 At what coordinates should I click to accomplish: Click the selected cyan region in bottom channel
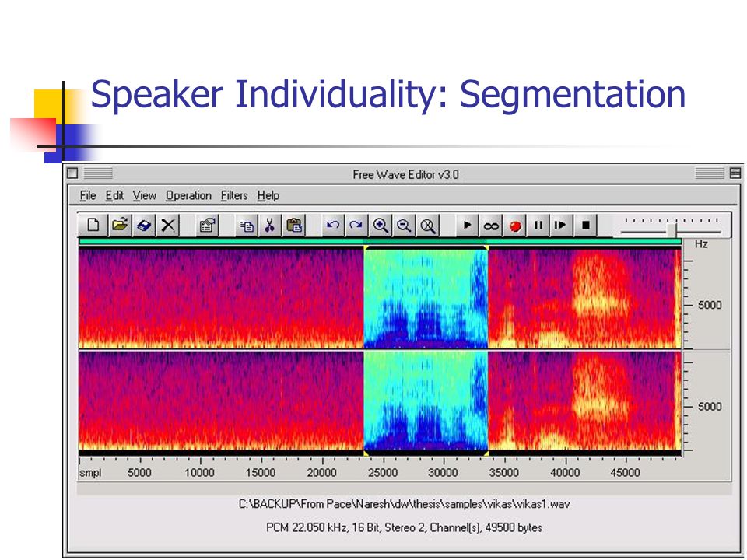426,401
